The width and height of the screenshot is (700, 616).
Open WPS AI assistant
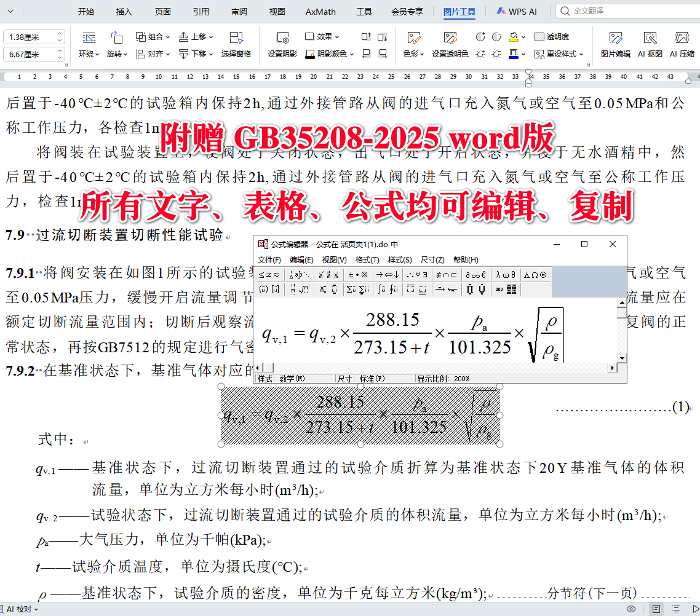pos(517,10)
